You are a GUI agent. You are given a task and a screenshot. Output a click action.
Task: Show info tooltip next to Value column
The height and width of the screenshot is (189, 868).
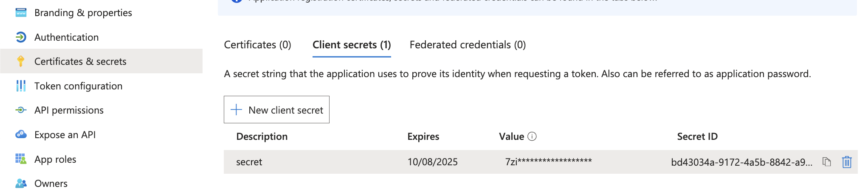pos(532,136)
